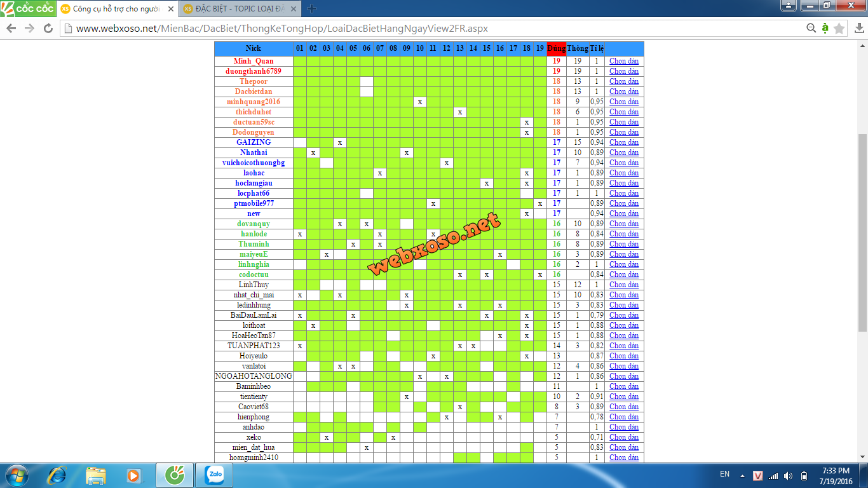
Task: Click Chọn dàn link for hoangminh2410
Action: point(623,457)
